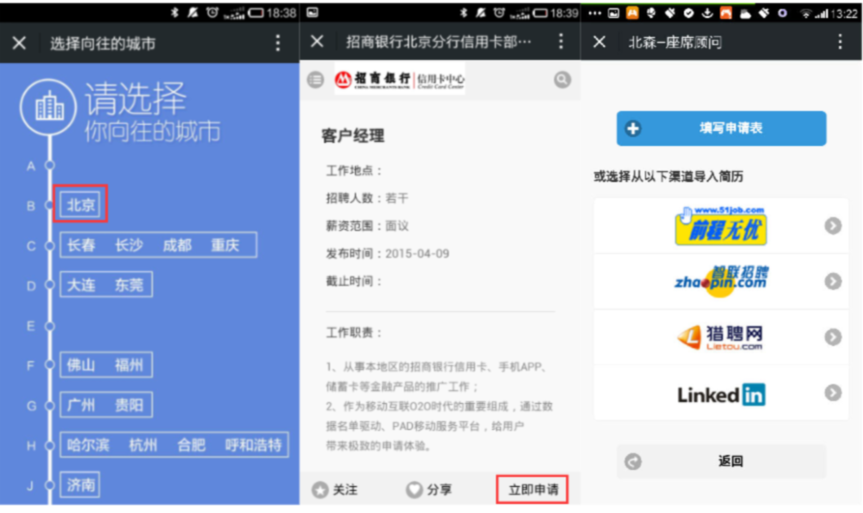
Task: Select 福州 city
Action: (x=129, y=365)
